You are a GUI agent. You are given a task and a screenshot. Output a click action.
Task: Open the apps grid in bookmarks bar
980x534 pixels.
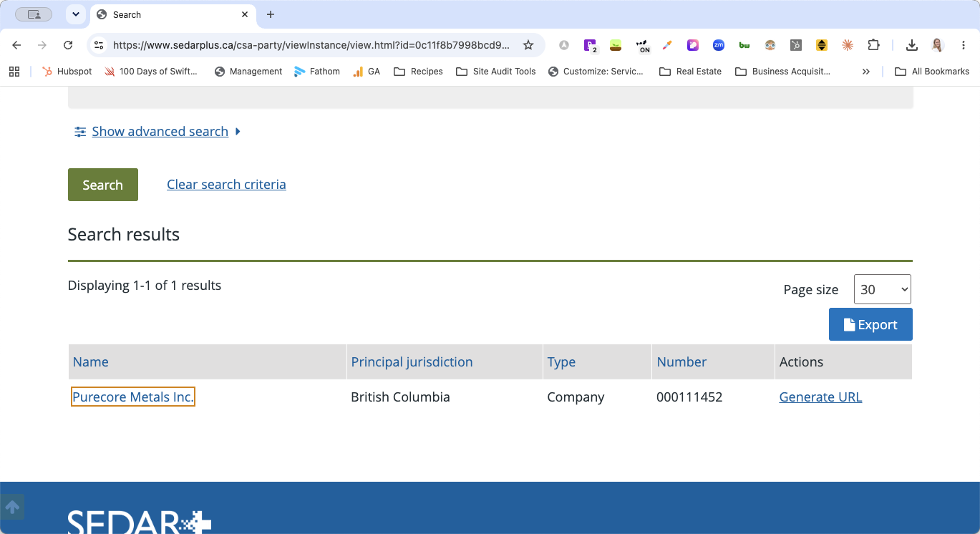(14, 72)
